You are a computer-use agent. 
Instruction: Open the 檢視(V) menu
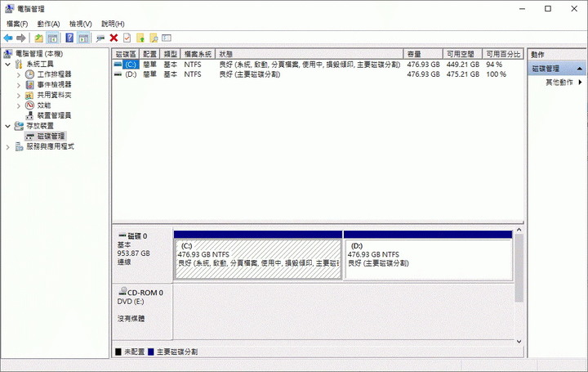coord(81,24)
